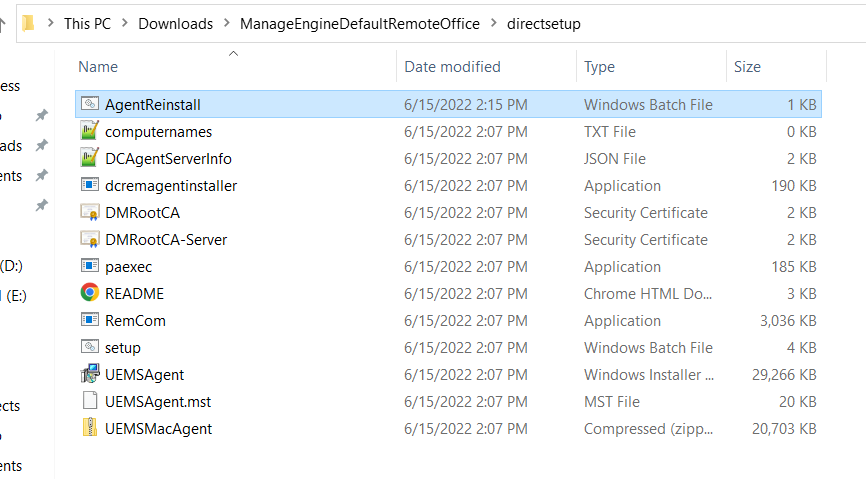Click the DMRootCA certificate icon
The width and height of the screenshot is (866, 479).
[90, 212]
